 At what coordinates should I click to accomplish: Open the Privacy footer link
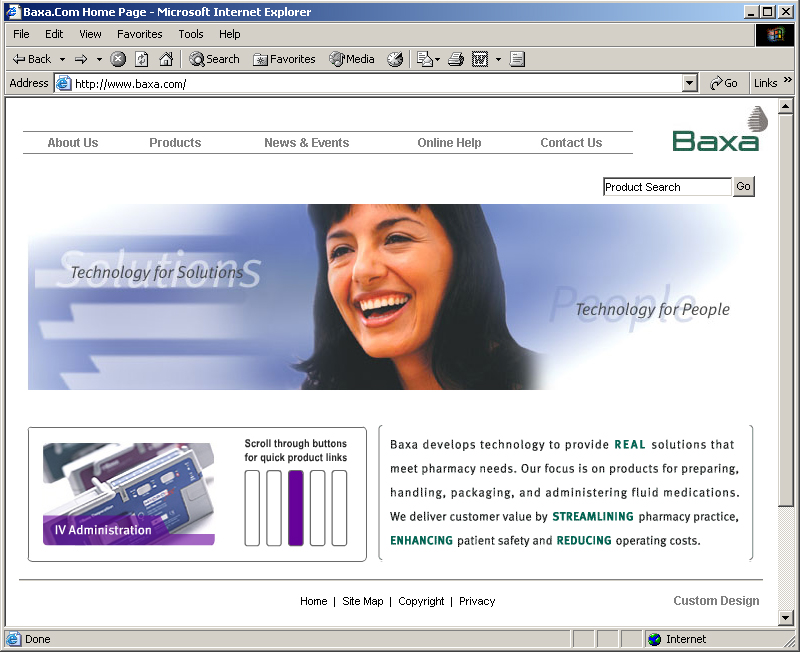tap(477, 601)
